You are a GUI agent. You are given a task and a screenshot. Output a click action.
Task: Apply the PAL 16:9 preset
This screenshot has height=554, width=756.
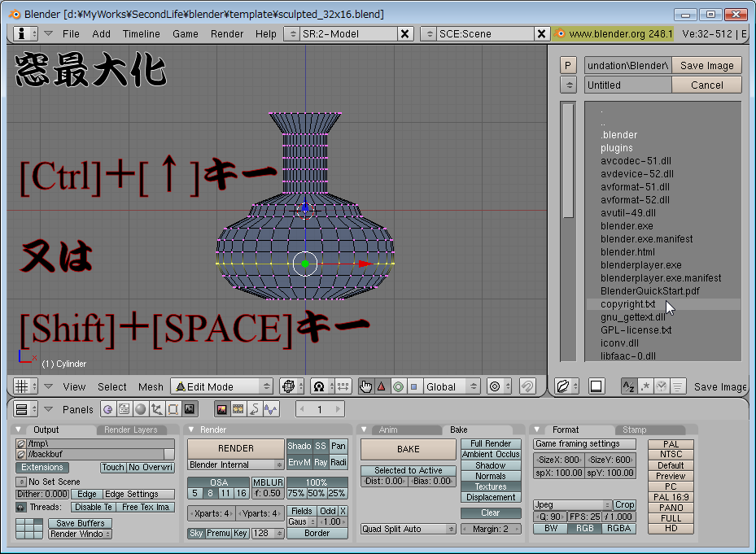(671, 497)
